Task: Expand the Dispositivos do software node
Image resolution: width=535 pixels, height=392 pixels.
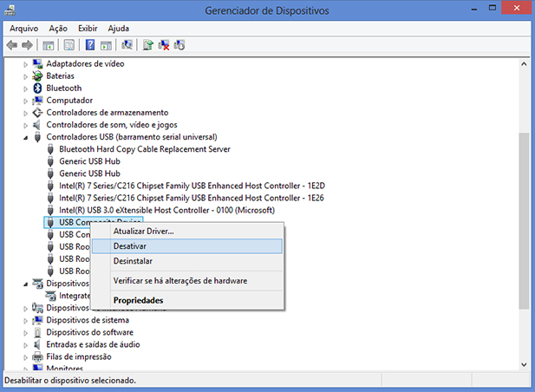Action: tap(26, 333)
